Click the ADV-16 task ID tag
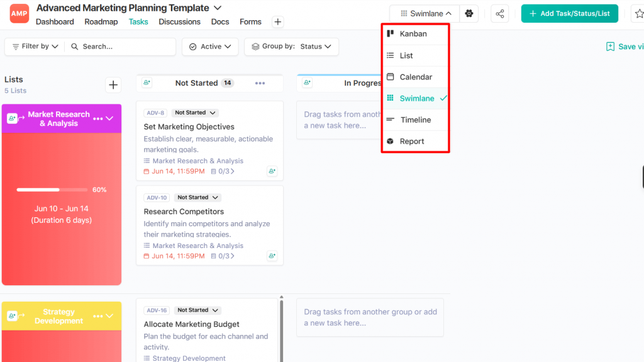Screen dimensions: 644x362 point(157,310)
